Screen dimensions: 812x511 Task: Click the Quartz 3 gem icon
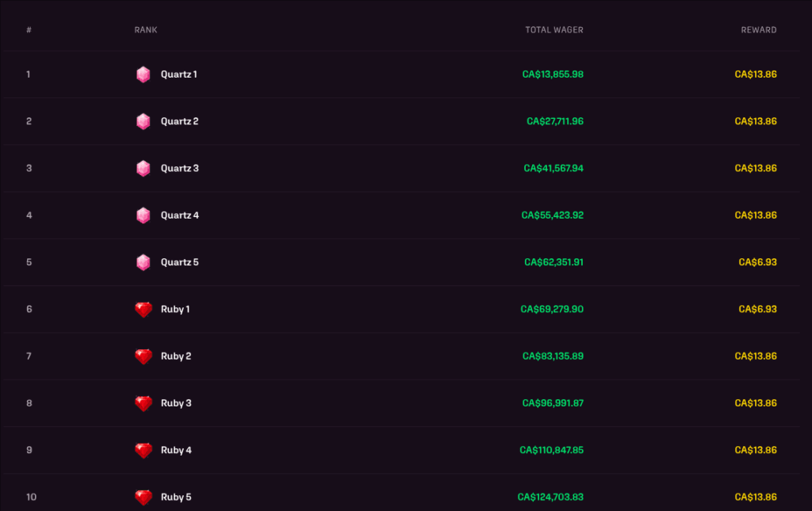(144, 168)
